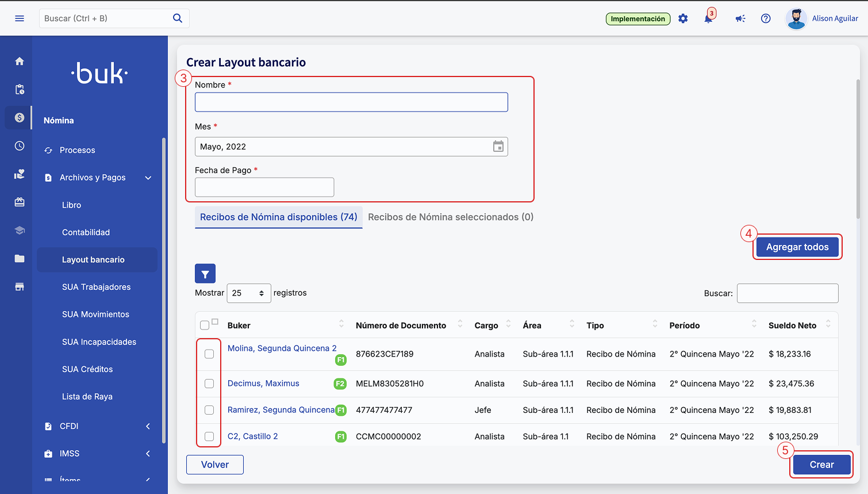The height and width of the screenshot is (494, 868).
Task: Select the dollar Nómina sidebar icon
Action: (x=20, y=117)
